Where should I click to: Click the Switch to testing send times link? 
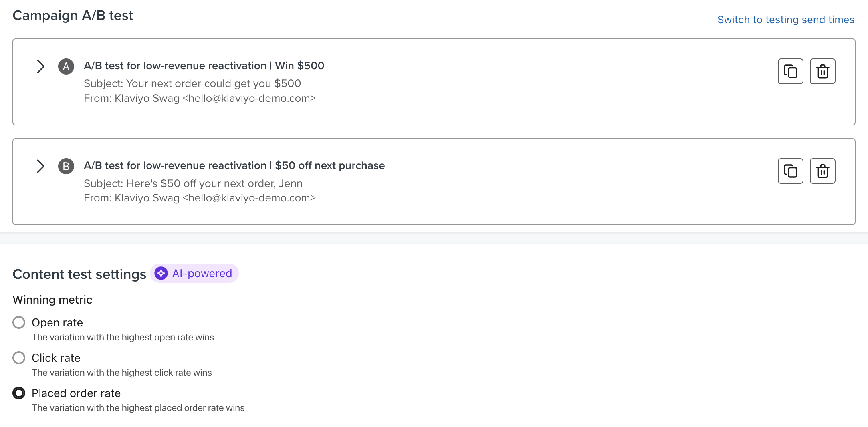(x=785, y=20)
